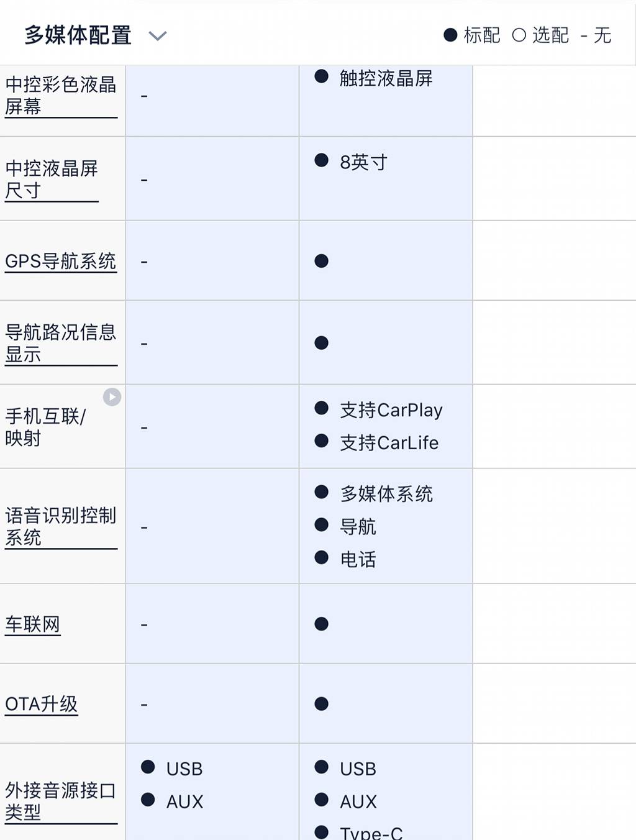This screenshot has width=636, height=840.
Task: Click the 标配 filled dot legend icon
Action: pos(450,35)
